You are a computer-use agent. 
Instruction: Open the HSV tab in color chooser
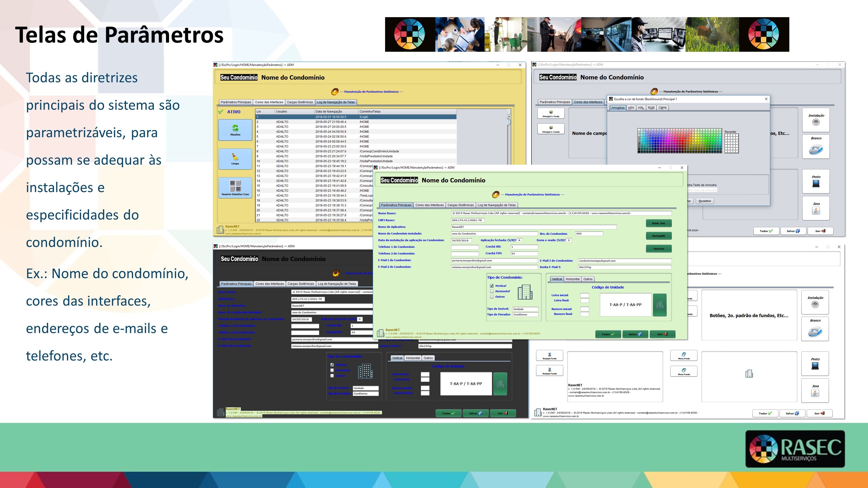pos(631,108)
